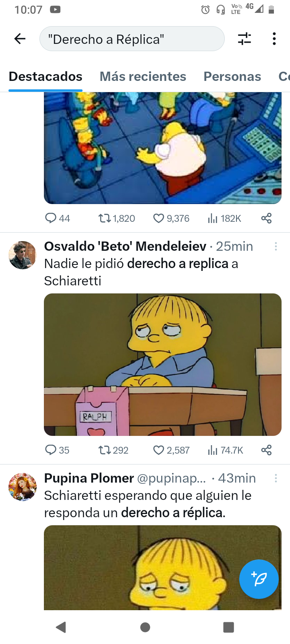Open Osvaldo 'Beto' Mendeleiev's profile avatar
Viewport: 290px width, 644px height.
(x=23, y=255)
